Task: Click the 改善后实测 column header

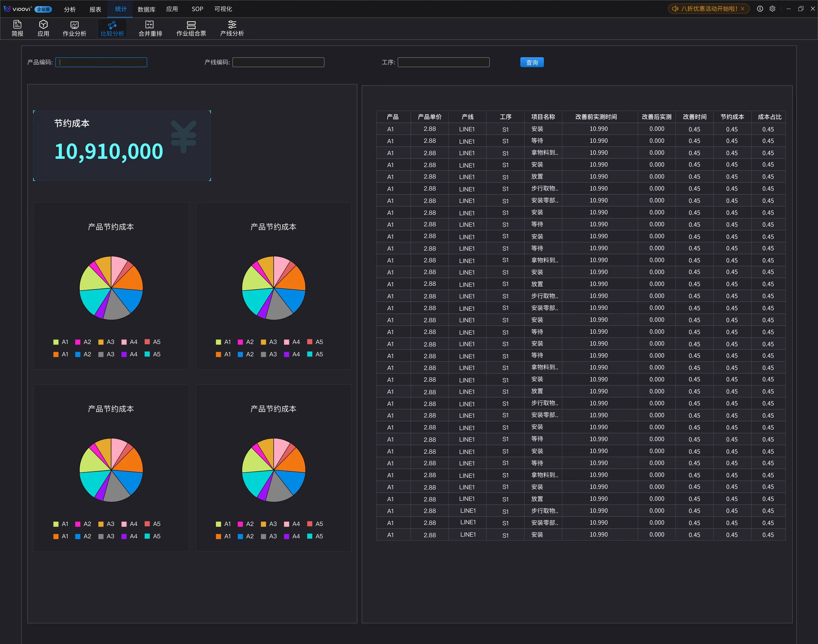Action: (657, 117)
